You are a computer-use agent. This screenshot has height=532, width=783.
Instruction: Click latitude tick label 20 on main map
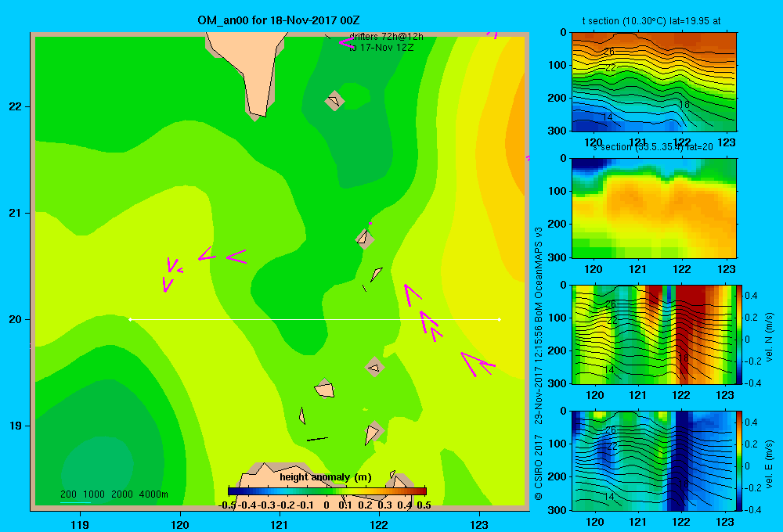point(15,319)
